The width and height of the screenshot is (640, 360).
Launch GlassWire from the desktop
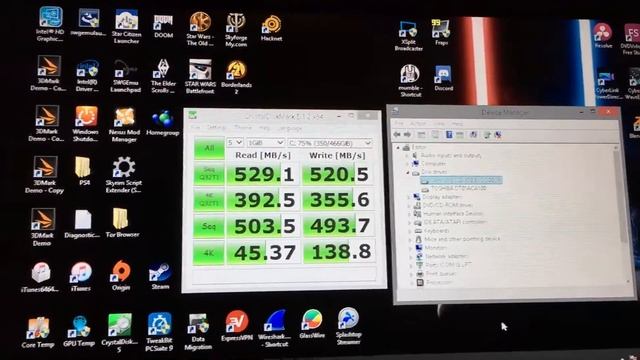(x=312, y=324)
